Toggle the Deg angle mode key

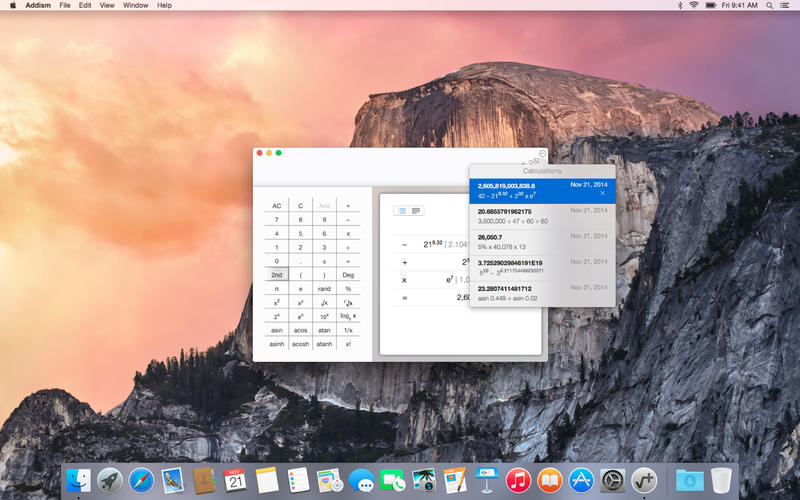[x=348, y=274]
